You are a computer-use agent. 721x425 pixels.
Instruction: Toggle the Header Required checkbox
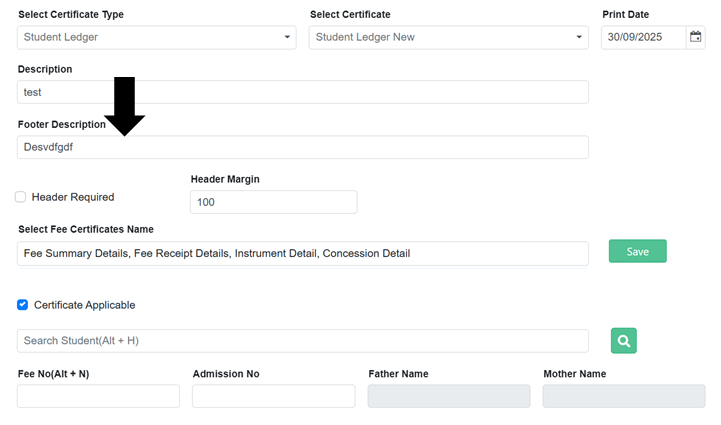click(21, 197)
